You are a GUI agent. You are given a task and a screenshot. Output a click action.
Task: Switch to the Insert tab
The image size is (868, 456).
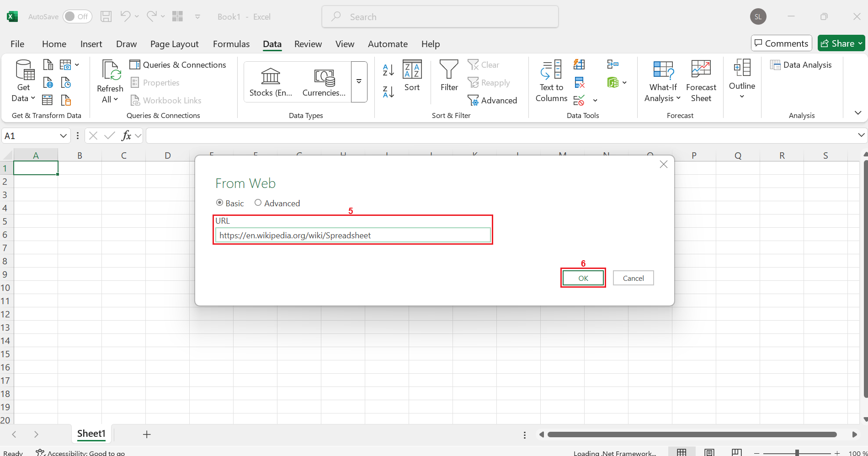(x=91, y=44)
